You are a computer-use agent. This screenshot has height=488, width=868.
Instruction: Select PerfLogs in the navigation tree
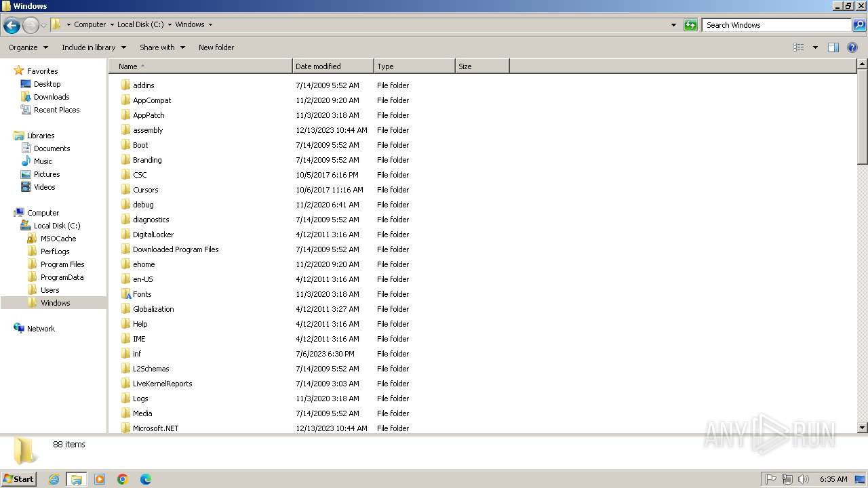click(x=55, y=251)
